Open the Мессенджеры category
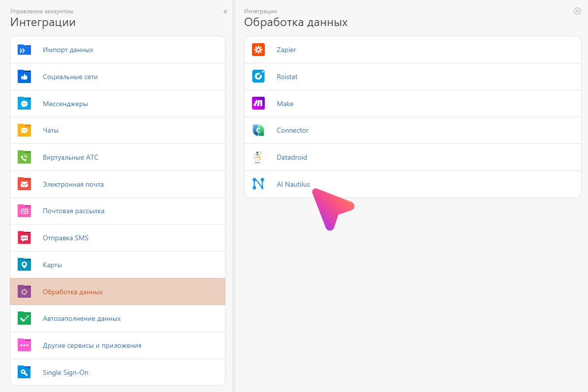588x392 pixels. click(65, 104)
